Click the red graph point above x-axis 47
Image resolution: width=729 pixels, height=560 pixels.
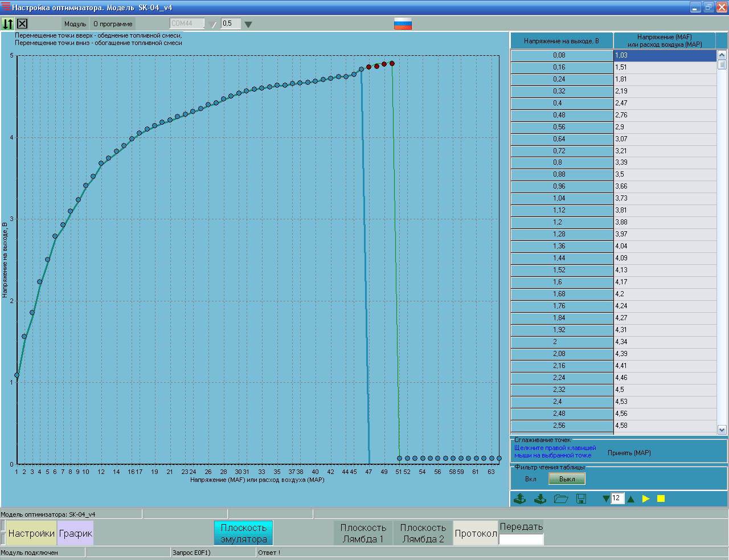(x=368, y=67)
